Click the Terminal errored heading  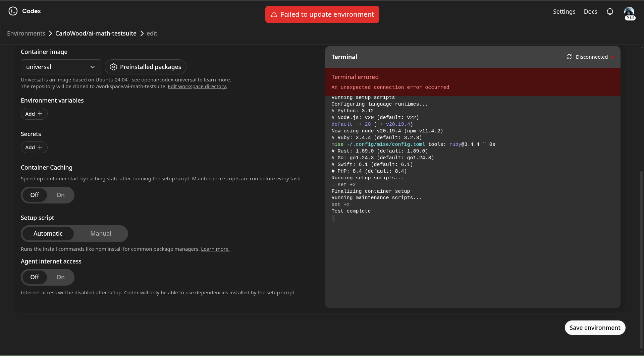coord(355,77)
